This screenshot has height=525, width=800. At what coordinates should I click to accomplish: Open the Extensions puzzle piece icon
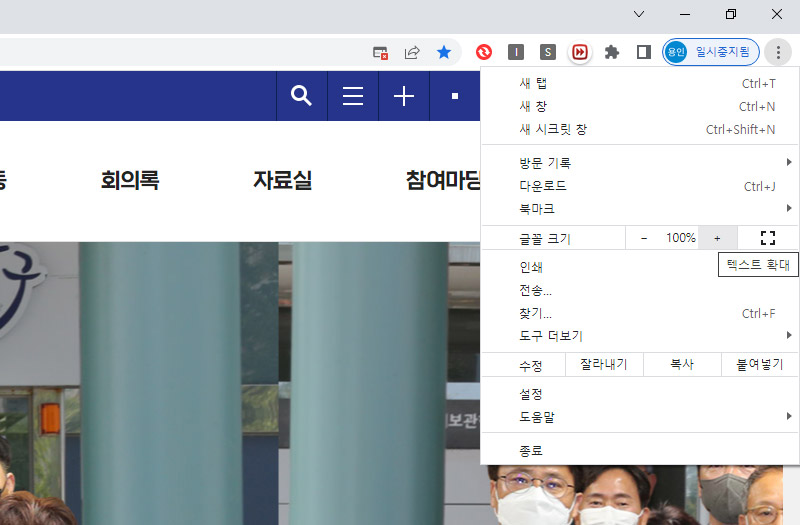(x=612, y=52)
